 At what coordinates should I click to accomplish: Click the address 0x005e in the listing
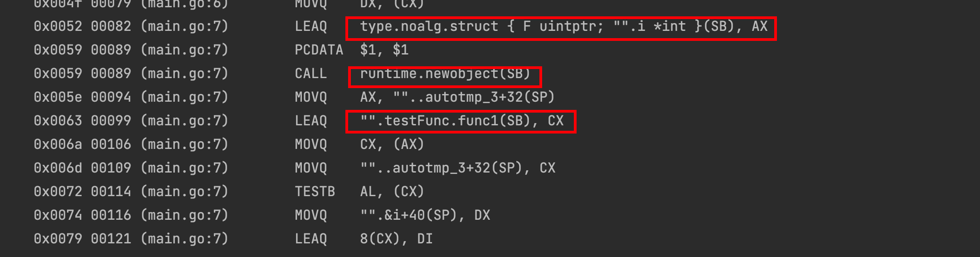coord(58,97)
